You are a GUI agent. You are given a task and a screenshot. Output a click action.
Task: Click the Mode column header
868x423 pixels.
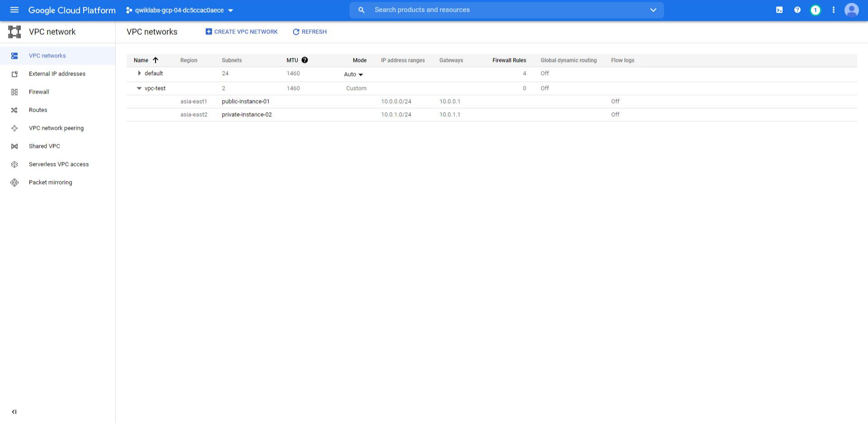tap(359, 60)
